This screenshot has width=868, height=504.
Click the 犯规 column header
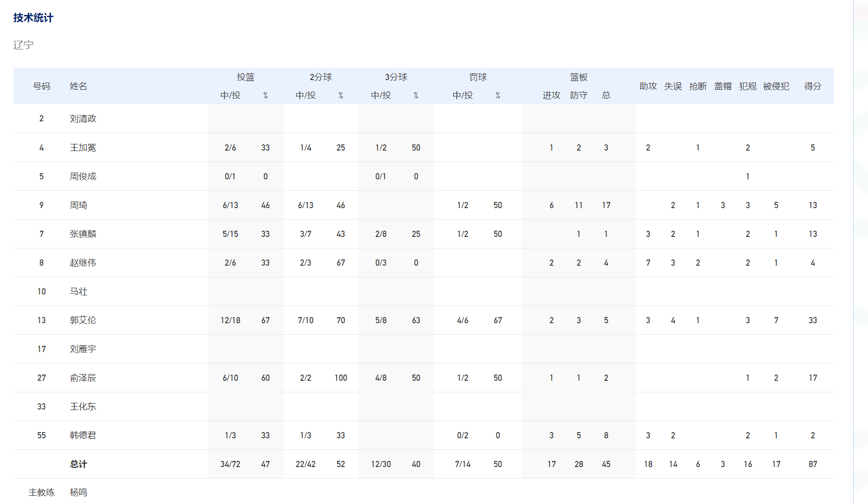748,86
